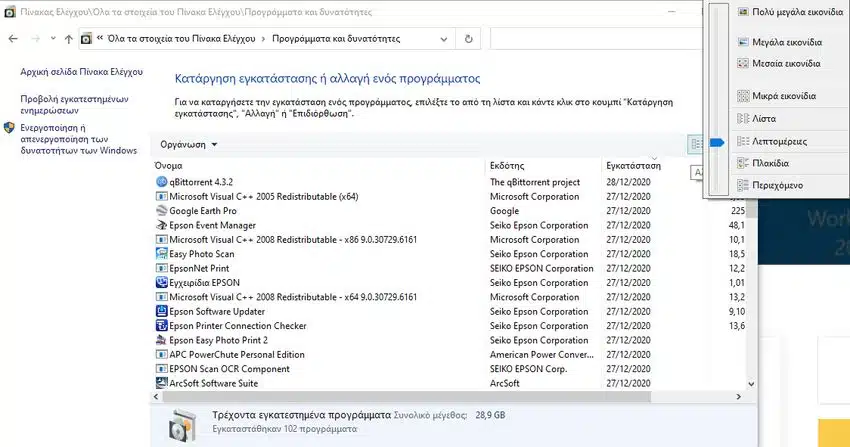Select the Πολύ μεγάλα εικονίδια view
850x447 pixels.
pyautogui.click(x=790, y=12)
